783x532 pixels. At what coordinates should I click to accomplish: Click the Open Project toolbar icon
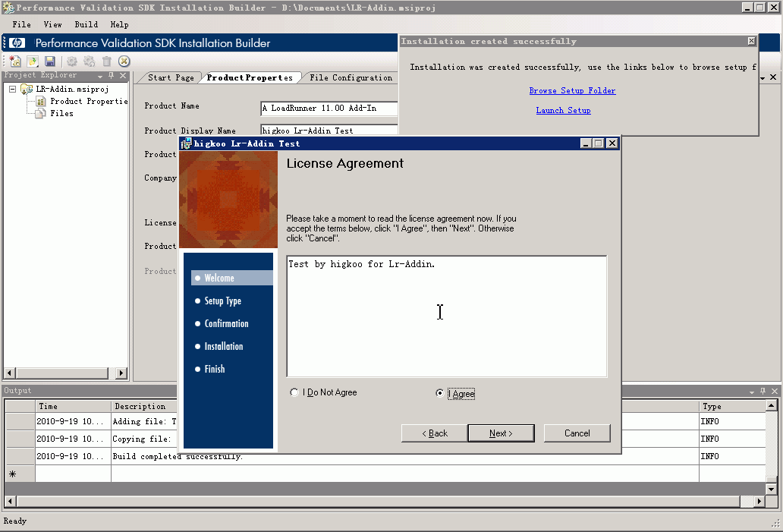(x=33, y=61)
